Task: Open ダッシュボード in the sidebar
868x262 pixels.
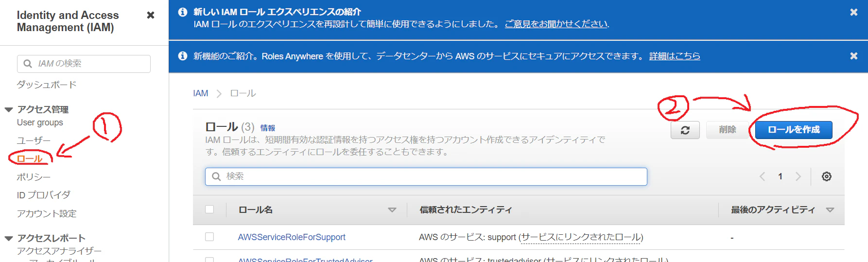Action: (x=47, y=85)
